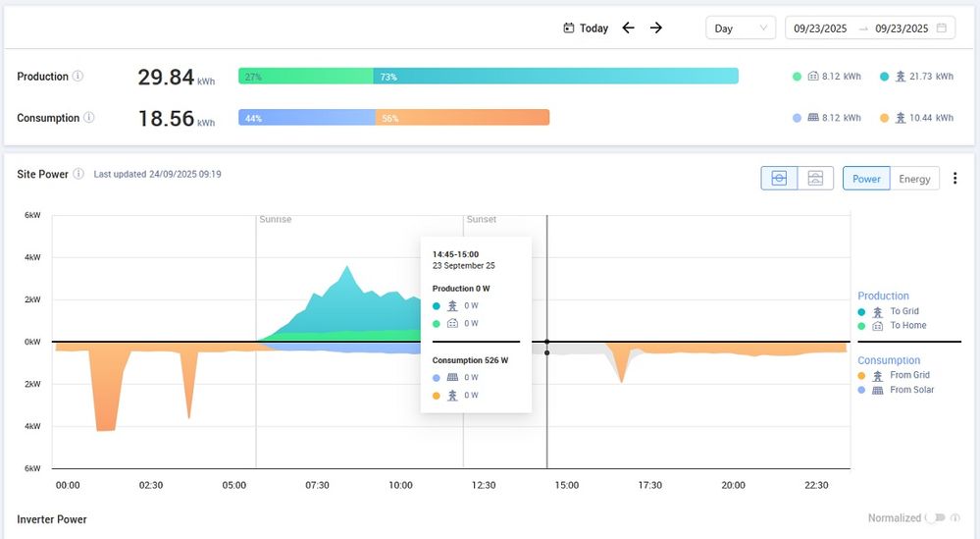The width and height of the screenshot is (980, 539).
Task: Toggle From Grid series in legend
Action: tap(909, 375)
